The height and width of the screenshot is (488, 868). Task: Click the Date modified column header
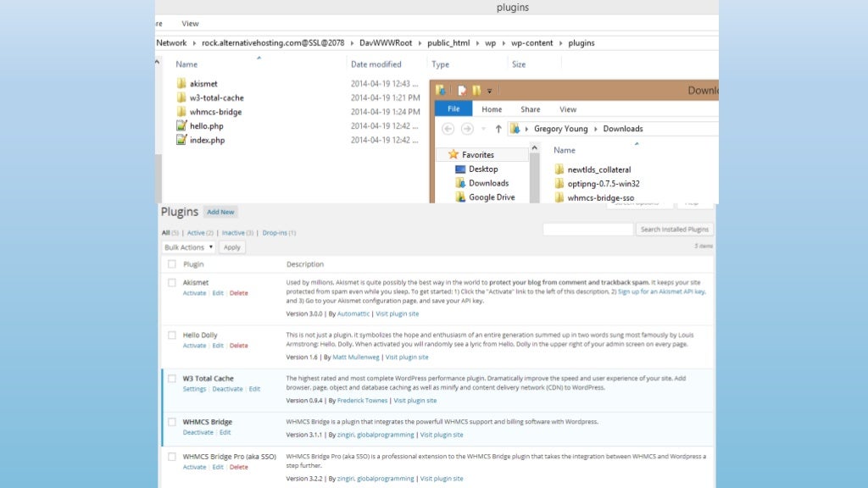(x=376, y=64)
